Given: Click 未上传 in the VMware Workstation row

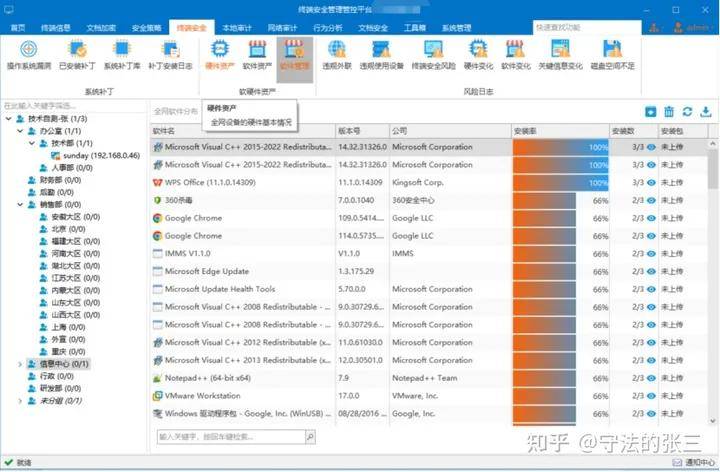Looking at the screenshot, I should coord(672,396).
